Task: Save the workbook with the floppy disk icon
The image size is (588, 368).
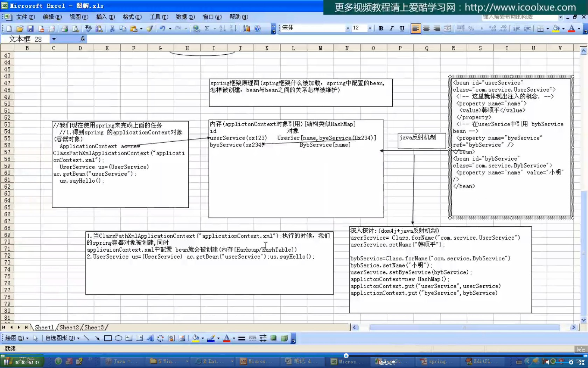Action: (x=30, y=29)
